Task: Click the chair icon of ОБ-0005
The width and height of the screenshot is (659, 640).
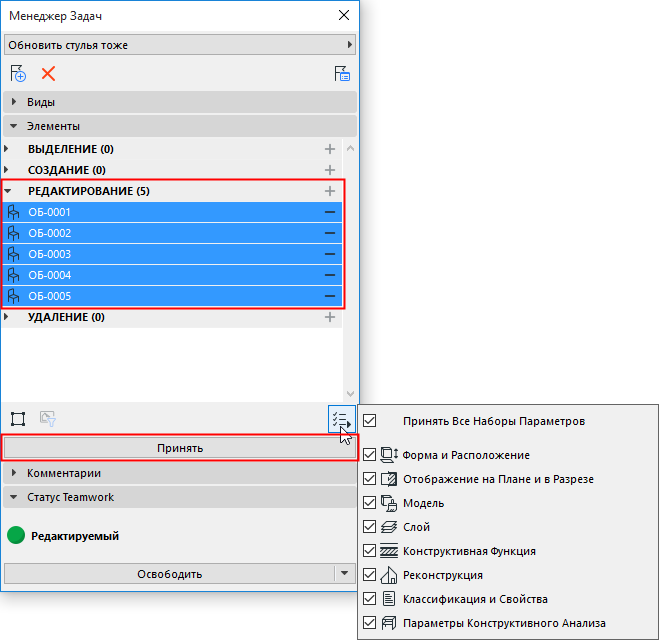Action: coord(13,296)
